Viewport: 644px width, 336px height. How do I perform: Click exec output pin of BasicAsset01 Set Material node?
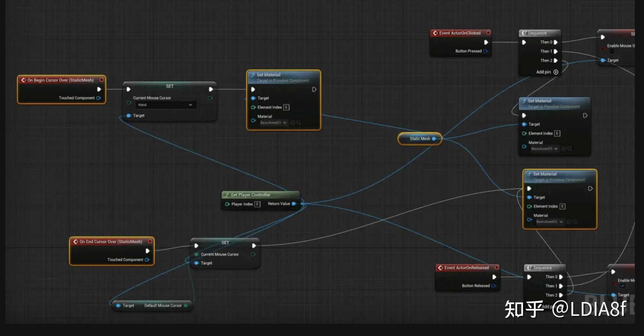[314, 90]
